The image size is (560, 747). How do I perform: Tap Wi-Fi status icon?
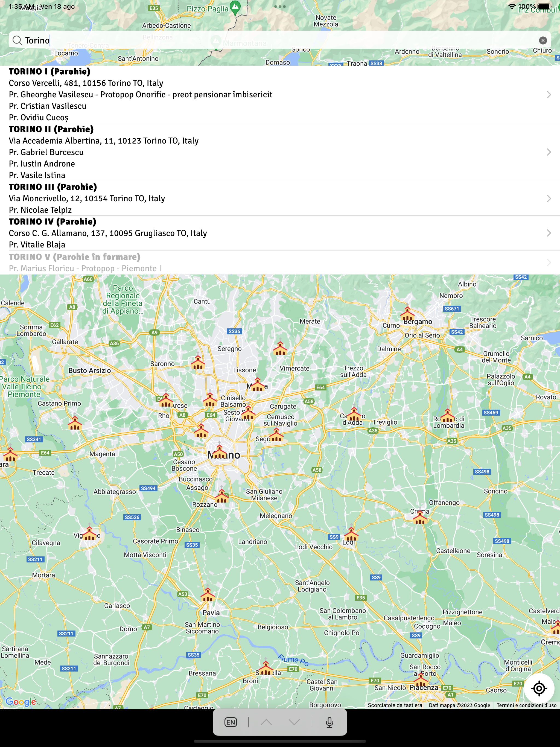click(512, 6)
